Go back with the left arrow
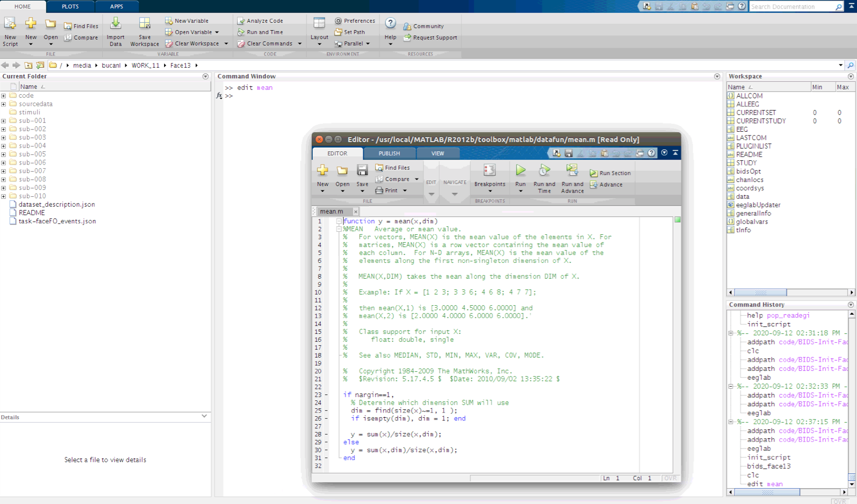The width and height of the screenshot is (857, 504). [5, 65]
